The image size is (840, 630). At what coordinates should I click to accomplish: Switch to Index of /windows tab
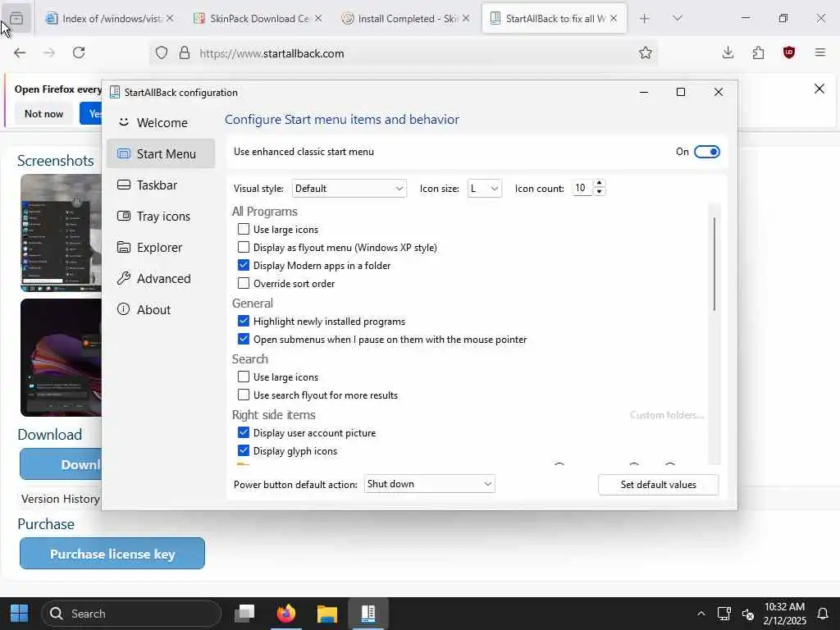pos(111,19)
